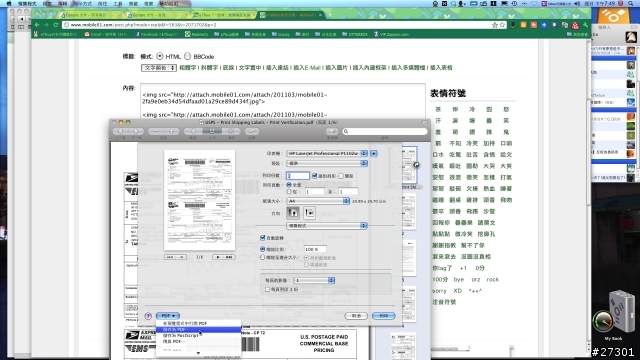Screen dimensions: 640x360
Task: Click first page arrow under print preview
Action: pyautogui.click(x=170, y=257)
